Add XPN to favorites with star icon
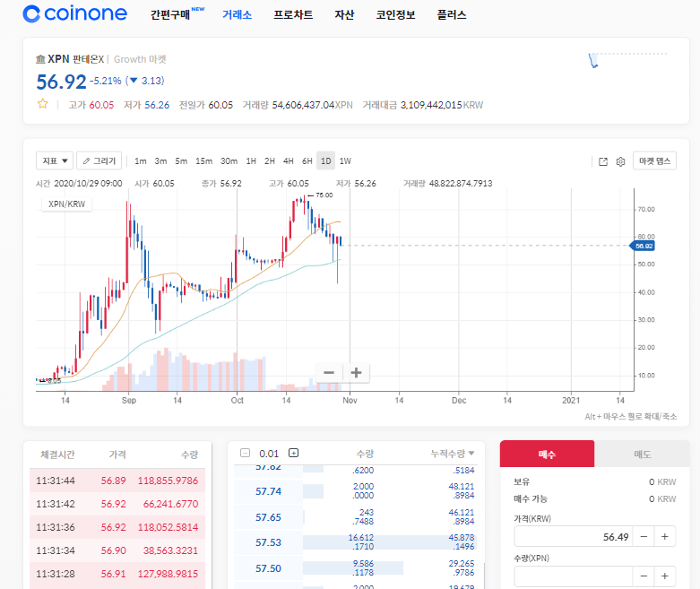The width and height of the screenshot is (700, 589). 42,104
